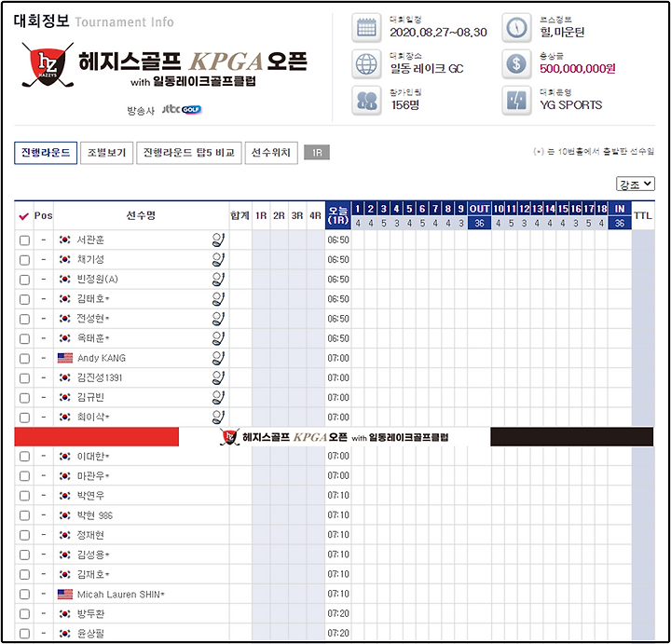Image resolution: width=671 pixels, height=644 pixels.
Task: Open player link 채기성
Action: [x=90, y=259]
